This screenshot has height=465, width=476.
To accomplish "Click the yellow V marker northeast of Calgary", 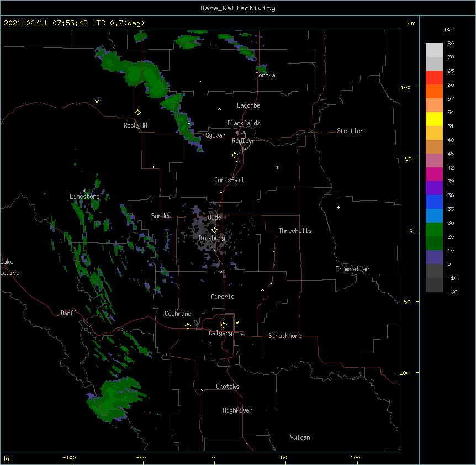I will (x=237, y=323).
